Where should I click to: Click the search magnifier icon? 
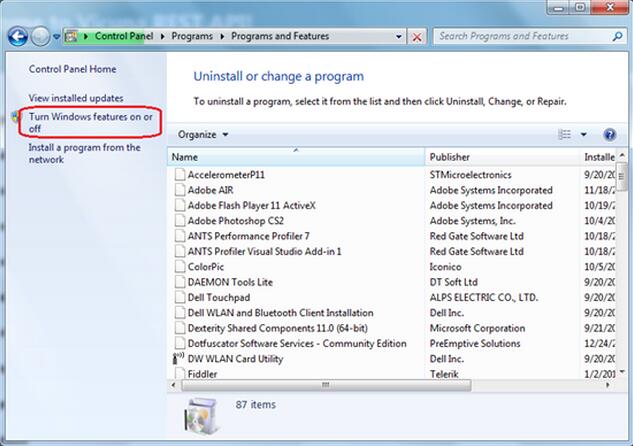click(617, 36)
